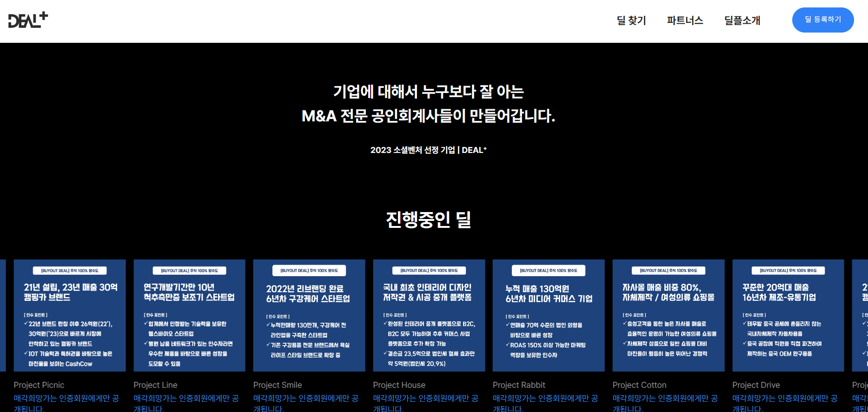Click the 매각희망가 text under Project Picnic
Screen dimensions: 868x412
pos(66,403)
